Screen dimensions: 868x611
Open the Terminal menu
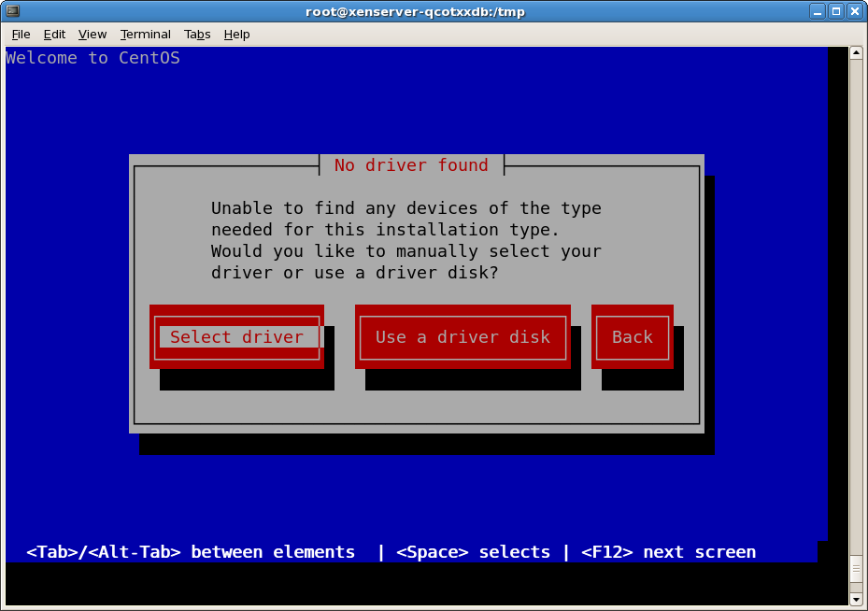(145, 35)
